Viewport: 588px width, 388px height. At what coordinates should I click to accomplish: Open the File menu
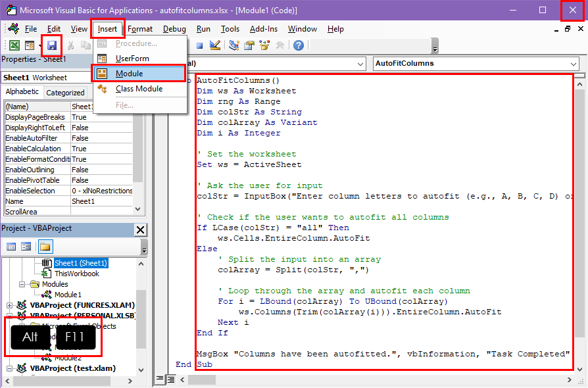[x=31, y=29]
